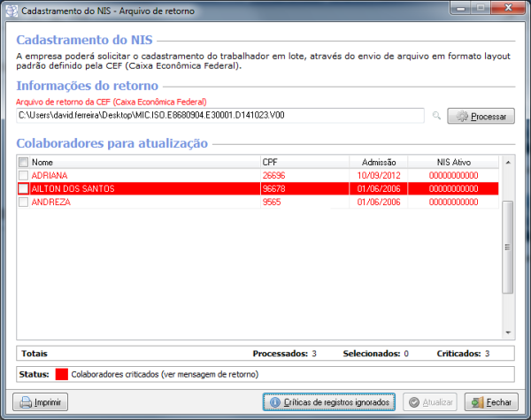This screenshot has width=531, height=420.
Task: Check the ADRIANA row checkbox
Action: [24, 175]
